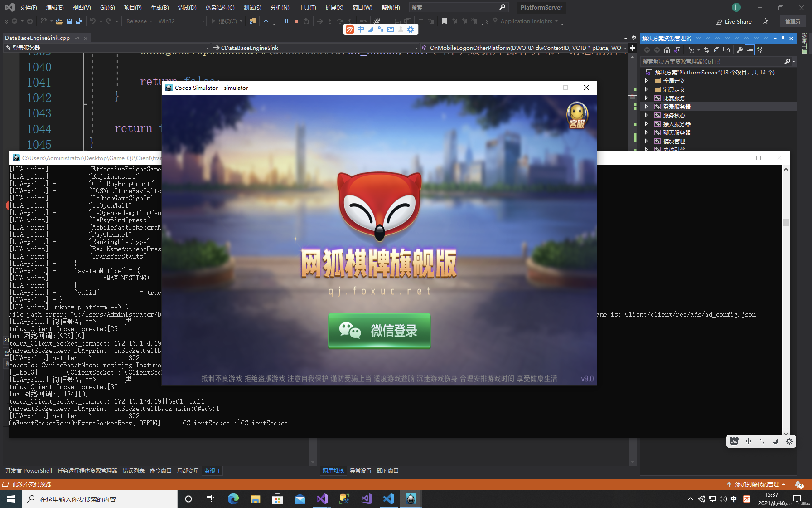Open the OnMobileLogonOtherPlatform member dropdown
This screenshot has height=508, width=812.
tap(524, 48)
